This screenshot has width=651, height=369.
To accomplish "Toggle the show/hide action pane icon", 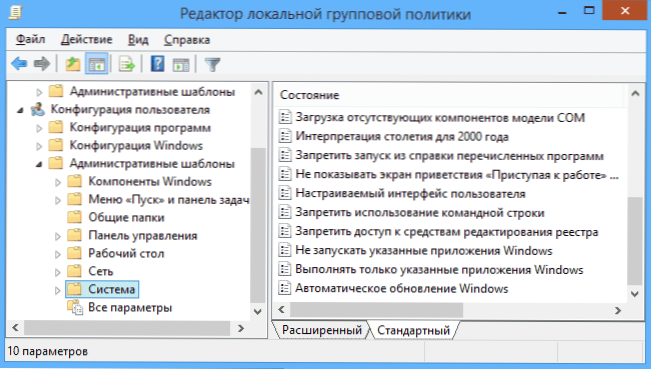I will pyautogui.click(x=181, y=64).
